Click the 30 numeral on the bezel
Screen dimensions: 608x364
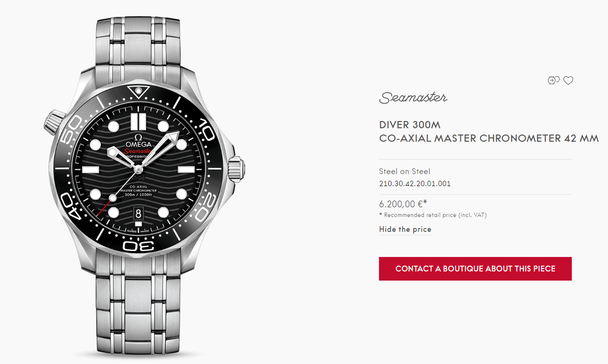point(139,245)
